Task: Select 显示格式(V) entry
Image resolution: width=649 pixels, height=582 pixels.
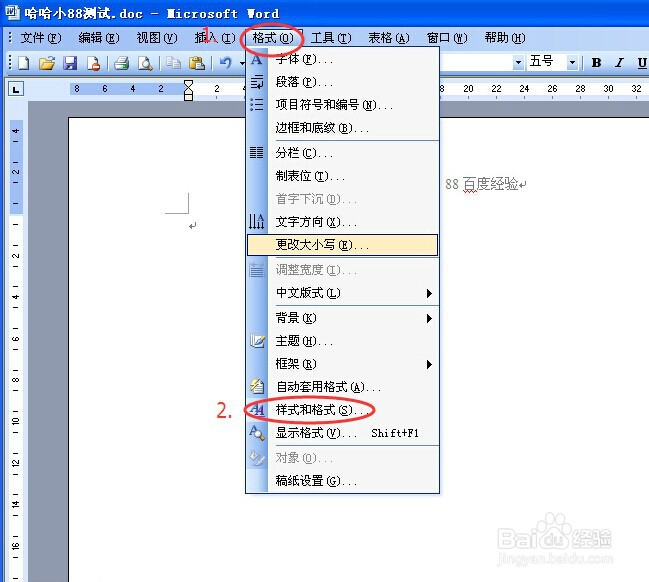Action: [342, 433]
